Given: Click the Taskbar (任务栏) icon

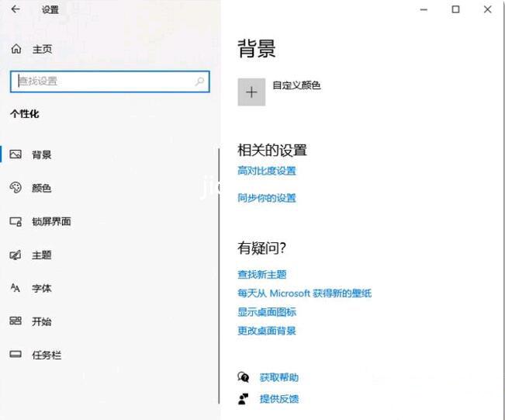Looking at the screenshot, I should pyautogui.click(x=16, y=355).
